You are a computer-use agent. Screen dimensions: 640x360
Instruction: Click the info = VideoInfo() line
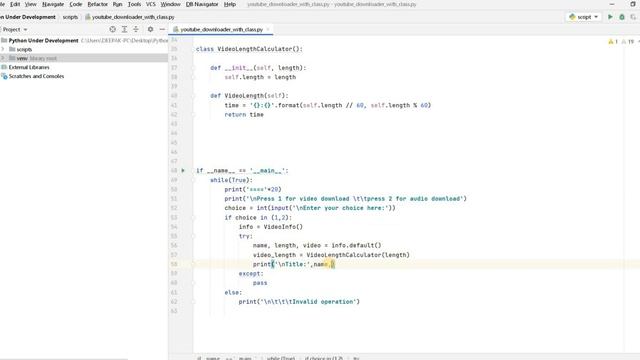click(x=271, y=227)
